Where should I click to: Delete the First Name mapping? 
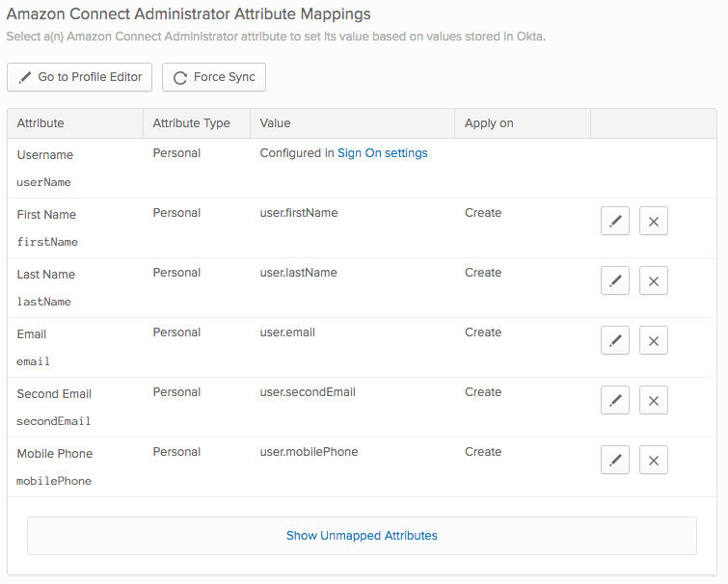click(653, 221)
